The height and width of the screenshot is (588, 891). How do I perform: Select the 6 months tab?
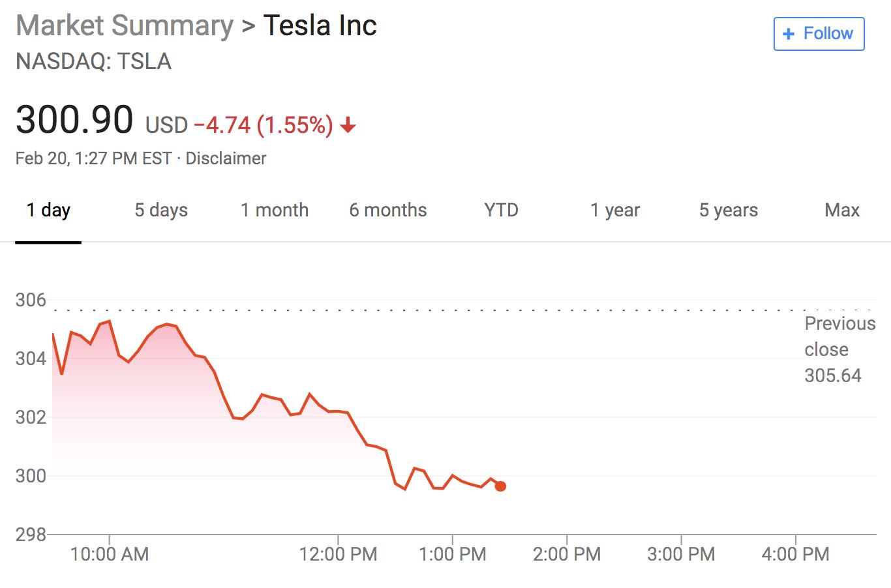(x=387, y=211)
